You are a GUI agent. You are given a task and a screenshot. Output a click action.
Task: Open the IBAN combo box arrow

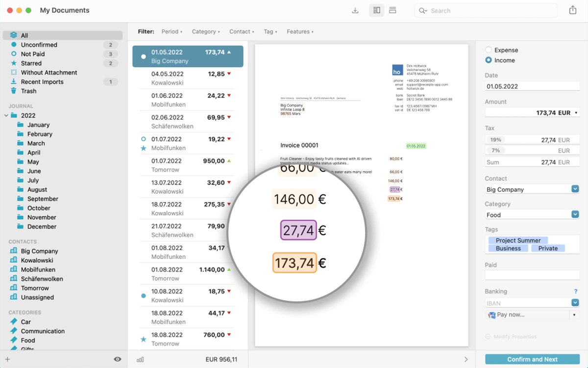(x=575, y=303)
